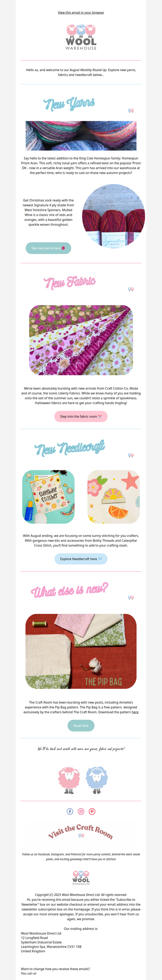Image resolution: width=162 pixels, height=980 pixels.
Task: Click the Read here button
Action: [81, 725]
